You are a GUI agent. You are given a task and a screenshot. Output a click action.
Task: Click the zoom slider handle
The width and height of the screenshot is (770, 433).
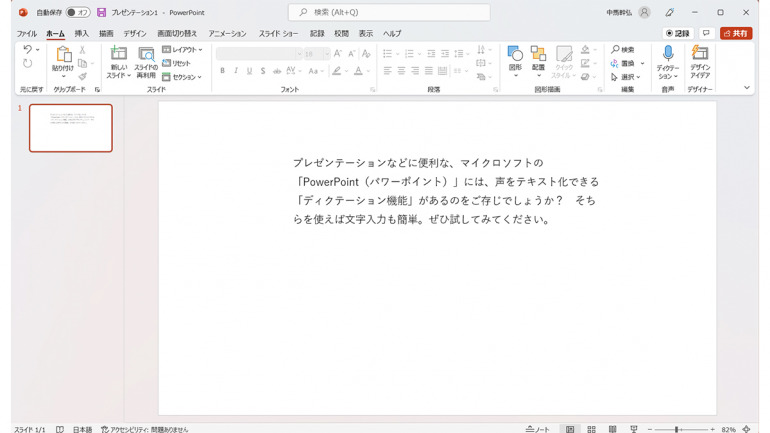[x=676, y=429]
